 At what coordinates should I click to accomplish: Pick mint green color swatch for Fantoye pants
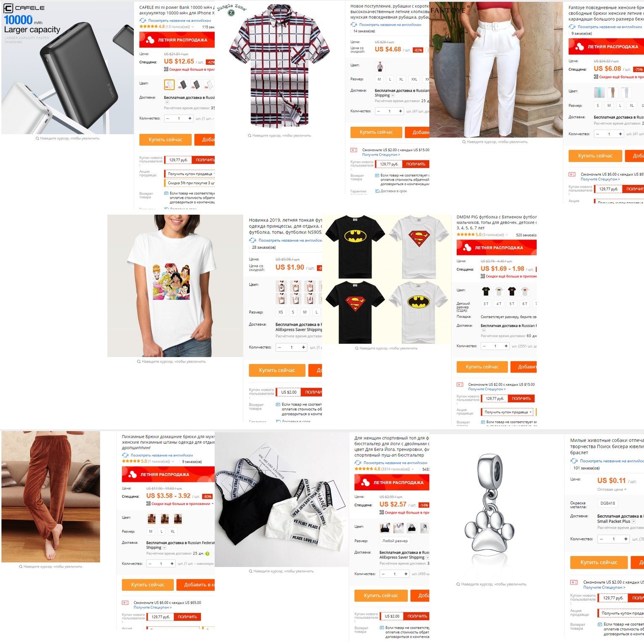pos(599,92)
